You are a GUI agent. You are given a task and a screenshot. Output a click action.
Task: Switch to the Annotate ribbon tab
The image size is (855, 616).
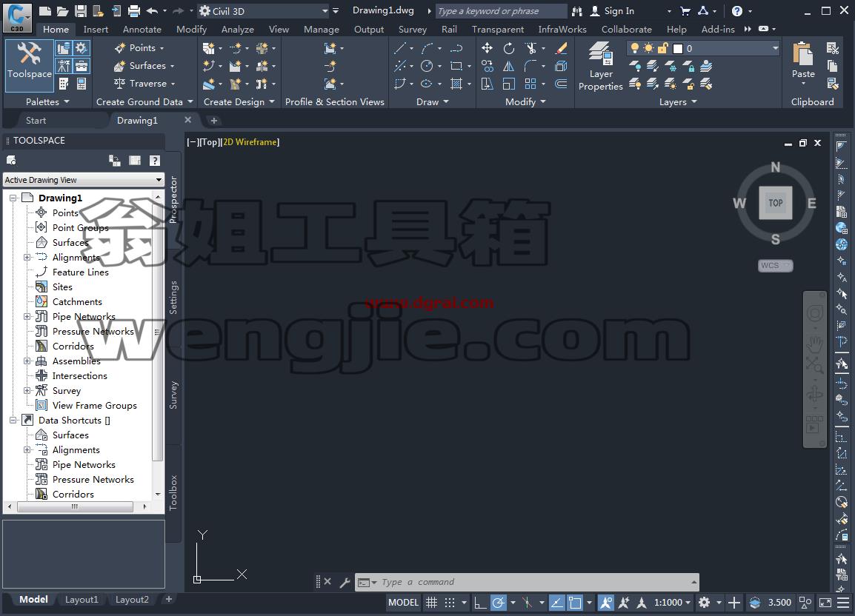(x=142, y=30)
